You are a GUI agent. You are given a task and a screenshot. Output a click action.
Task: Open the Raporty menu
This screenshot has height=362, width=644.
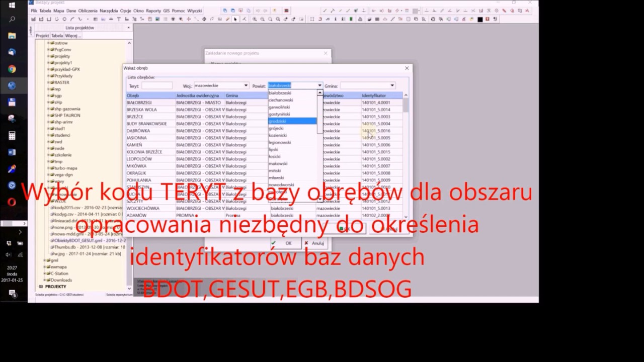coord(153,11)
